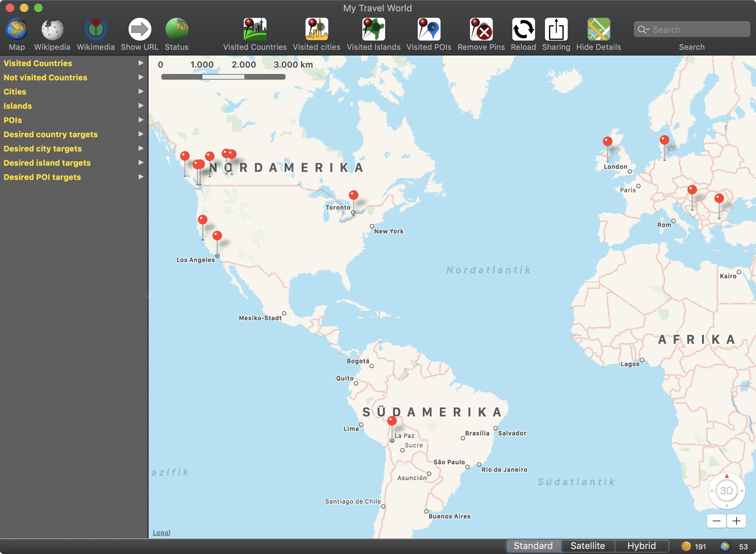The width and height of the screenshot is (756, 554).
Task: Expand the Cities list arrow
Action: click(x=141, y=91)
